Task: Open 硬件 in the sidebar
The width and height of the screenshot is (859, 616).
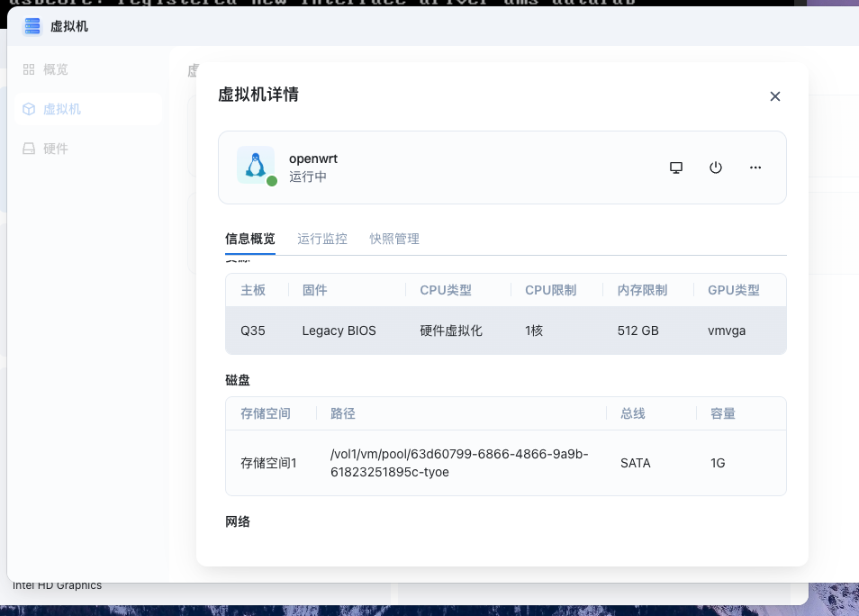Action: click(x=56, y=149)
